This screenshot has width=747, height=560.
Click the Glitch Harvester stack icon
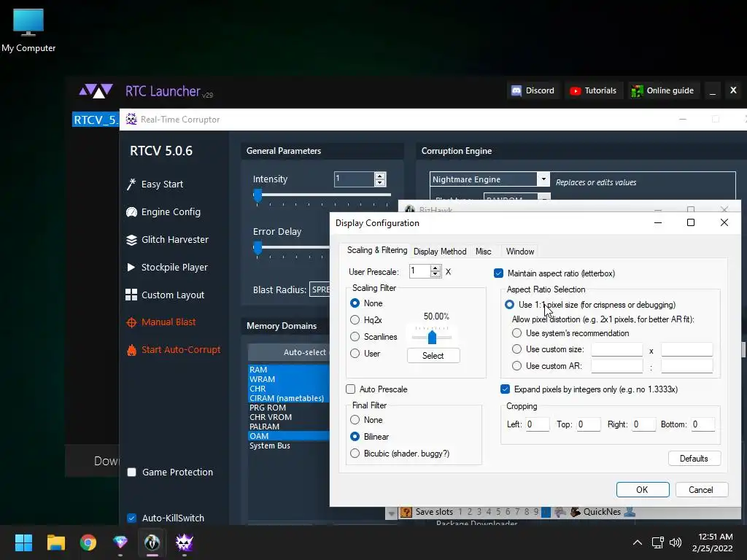(x=131, y=239)
